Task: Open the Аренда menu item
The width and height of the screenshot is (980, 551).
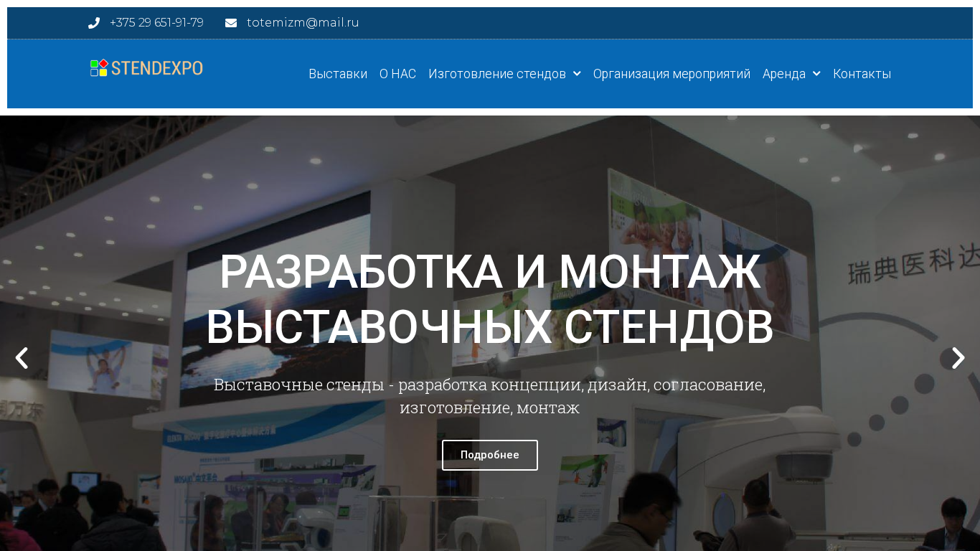Action: (784, 74)
